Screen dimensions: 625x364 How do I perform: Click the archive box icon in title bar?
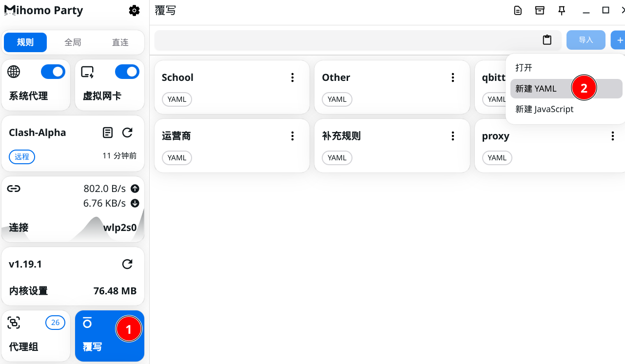540,11
